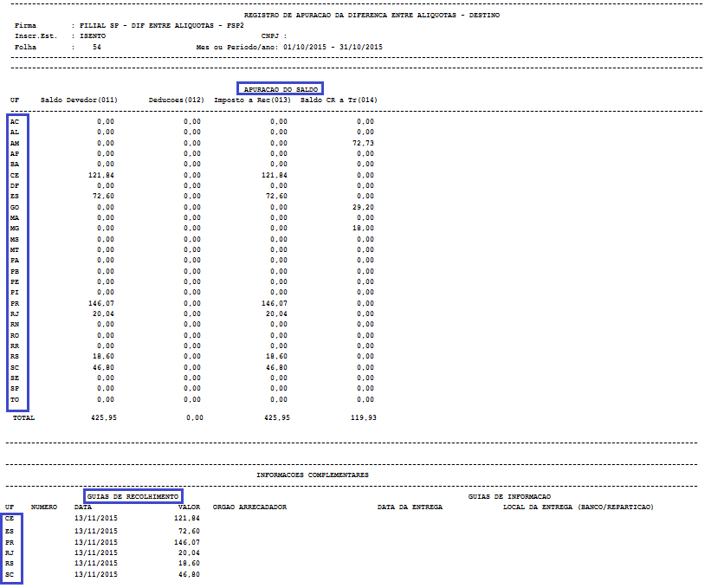
Task: Select the 'RO' state row label
Action: [x=15, y=335]
